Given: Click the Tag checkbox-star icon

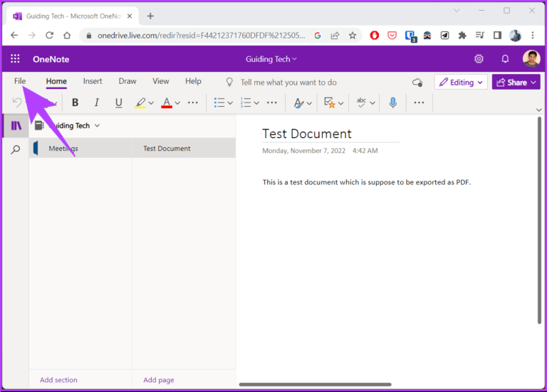Looking at the screenshot, I should (330, 102).
